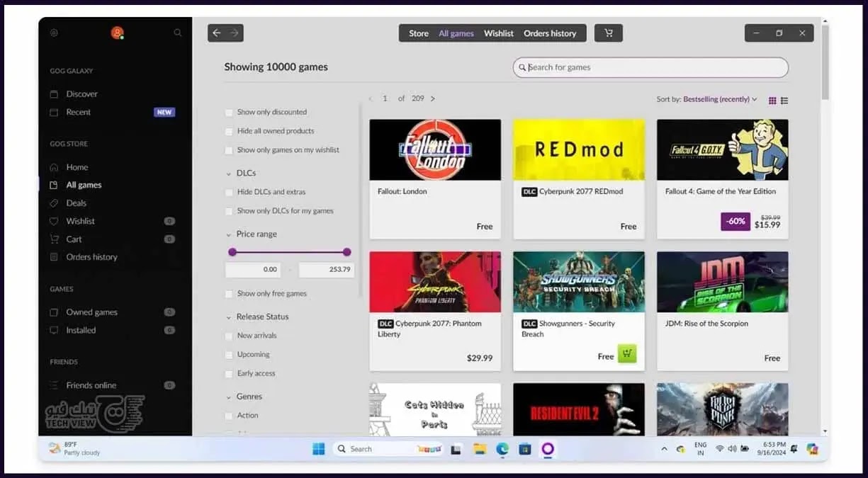Open GOG Galaxy taskbar icon
The width and height of the screenshot is (868, 478).
548,449
